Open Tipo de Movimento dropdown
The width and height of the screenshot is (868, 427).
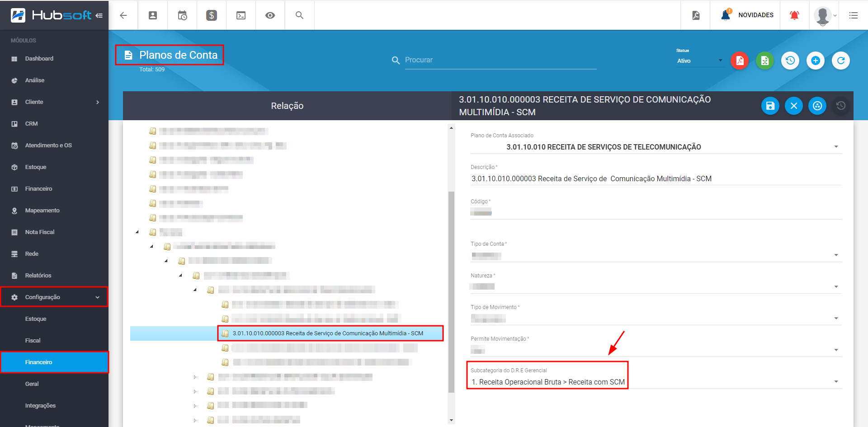point(656,319)
